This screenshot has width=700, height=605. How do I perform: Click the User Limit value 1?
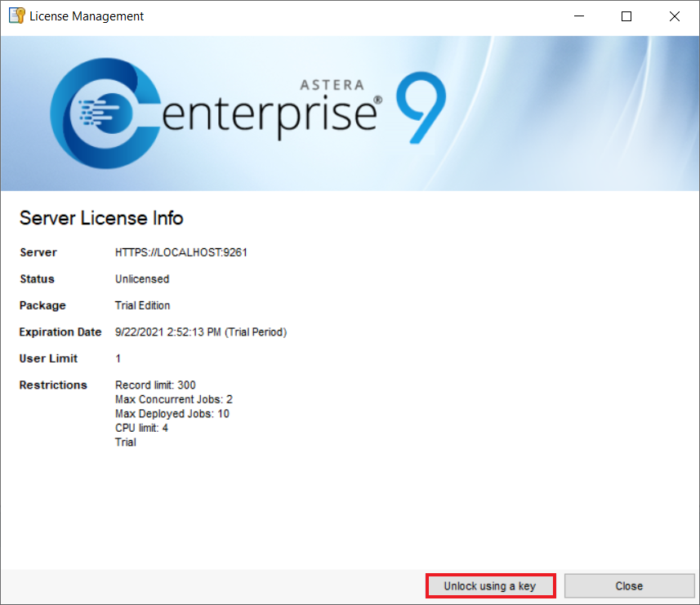[x=118, y=358]
